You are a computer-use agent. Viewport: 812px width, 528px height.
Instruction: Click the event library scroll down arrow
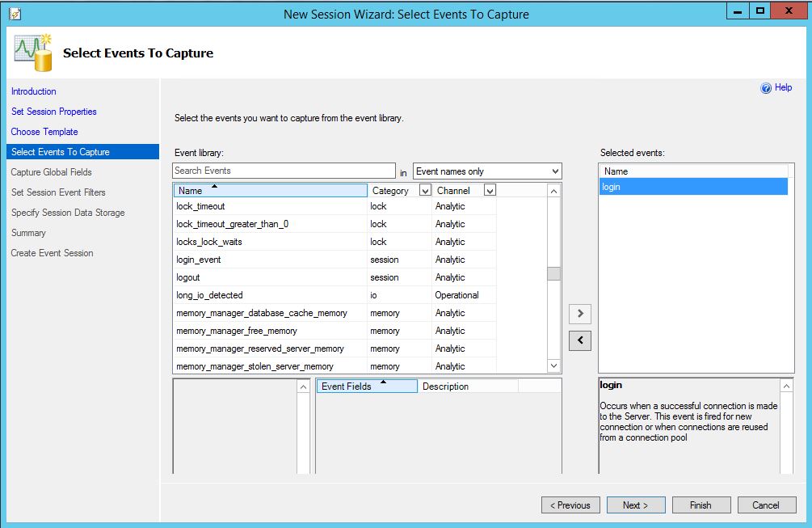tap(553, 365)
